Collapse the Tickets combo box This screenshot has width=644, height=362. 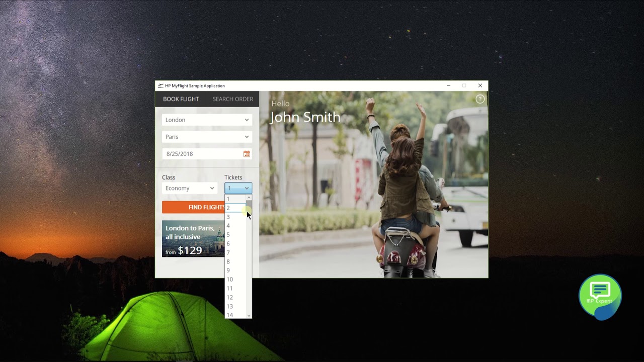pos(238,188)
